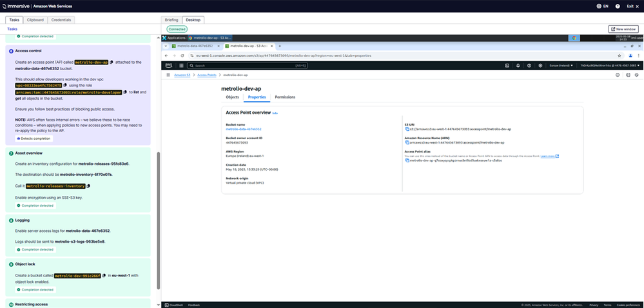Copy the metrolio-developer role ARN
Image resolution: width=644 pixels, height=308 pixels.
pyautogui.click(x=125, y=92)
